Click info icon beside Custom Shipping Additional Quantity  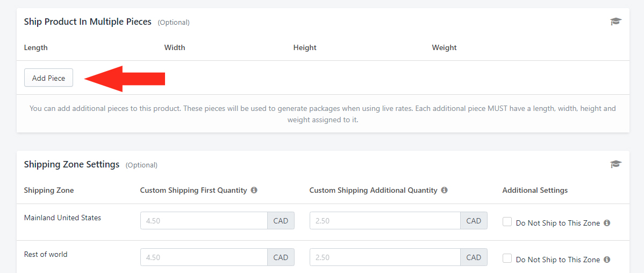point(444,191)
